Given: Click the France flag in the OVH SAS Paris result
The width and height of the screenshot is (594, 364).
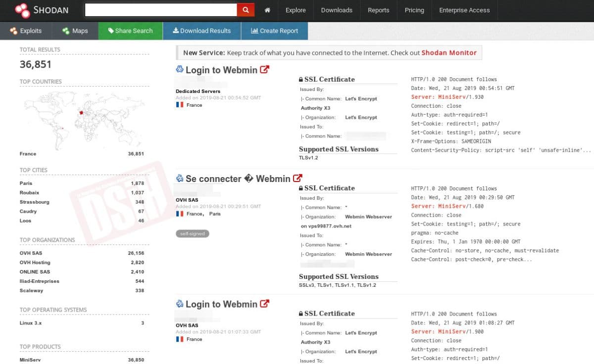Looking at the screenshot, I should click(x=180, y=214).
